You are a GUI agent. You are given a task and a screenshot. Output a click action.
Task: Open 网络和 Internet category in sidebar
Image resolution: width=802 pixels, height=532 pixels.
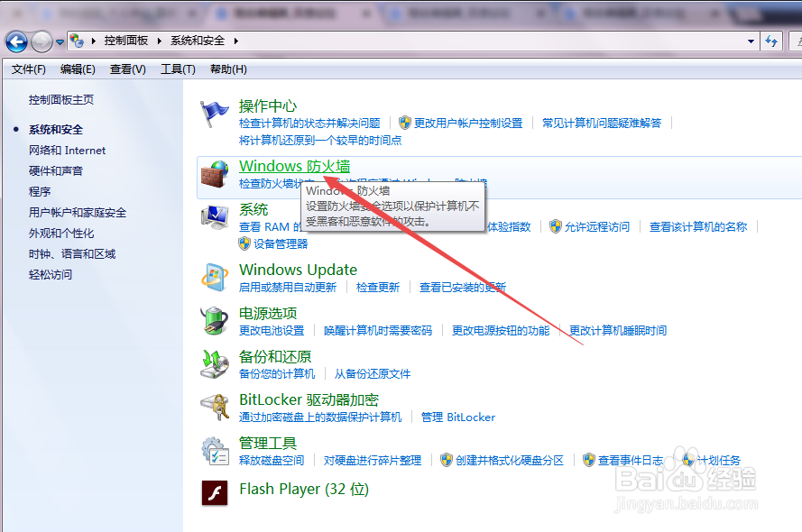67,151
